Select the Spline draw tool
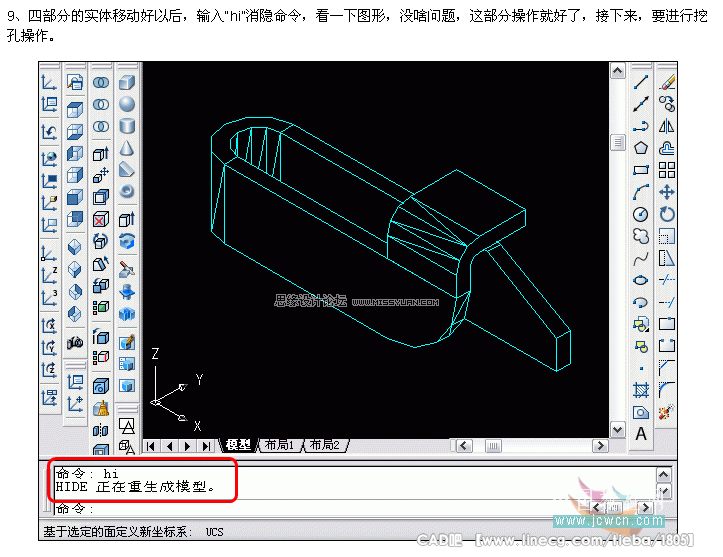The height and width of the screenshot is (557, 723). point(641,258)
